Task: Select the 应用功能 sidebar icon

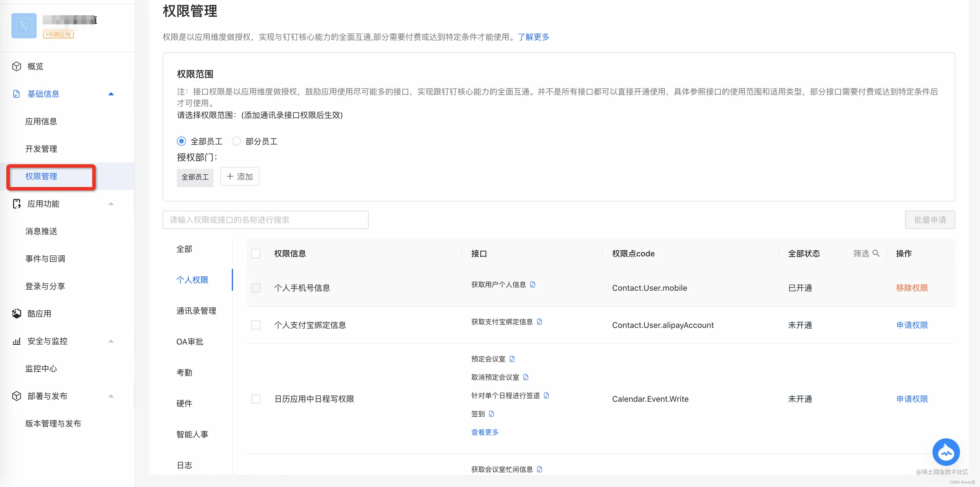Action: click(17, 204)
